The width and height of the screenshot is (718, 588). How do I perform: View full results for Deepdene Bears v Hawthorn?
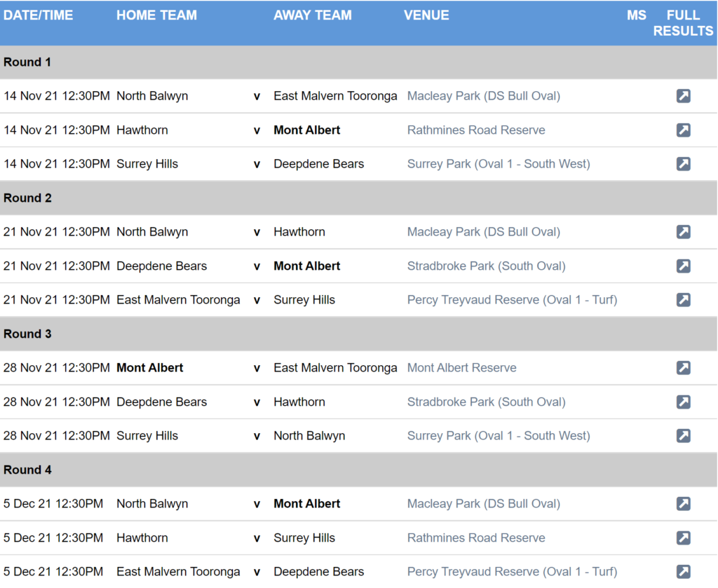pos(683,402)
